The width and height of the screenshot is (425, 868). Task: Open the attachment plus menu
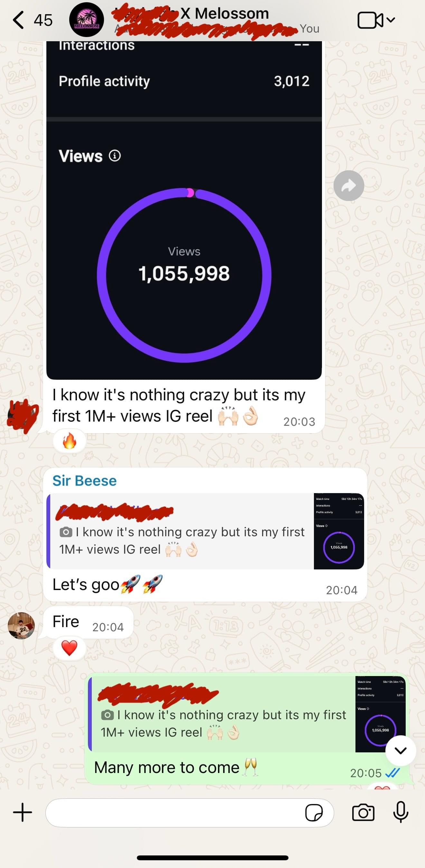pos(23,812)
